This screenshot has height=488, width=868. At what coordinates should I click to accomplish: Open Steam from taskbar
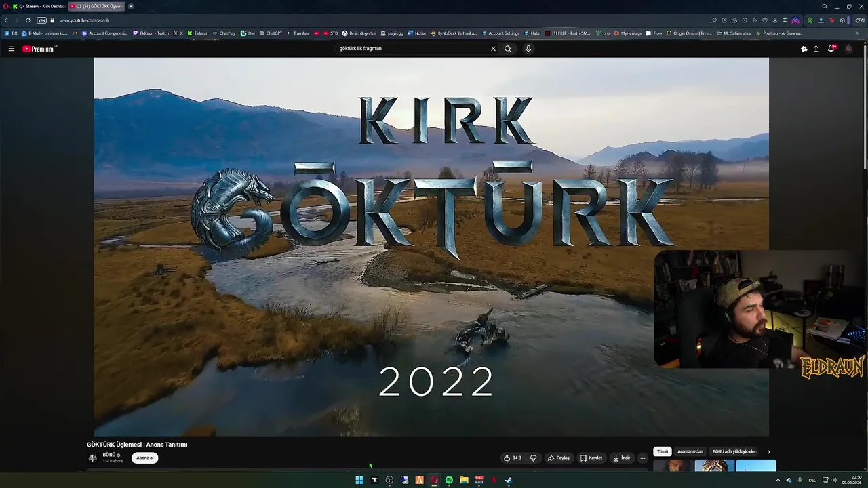(x=509, y=480)
